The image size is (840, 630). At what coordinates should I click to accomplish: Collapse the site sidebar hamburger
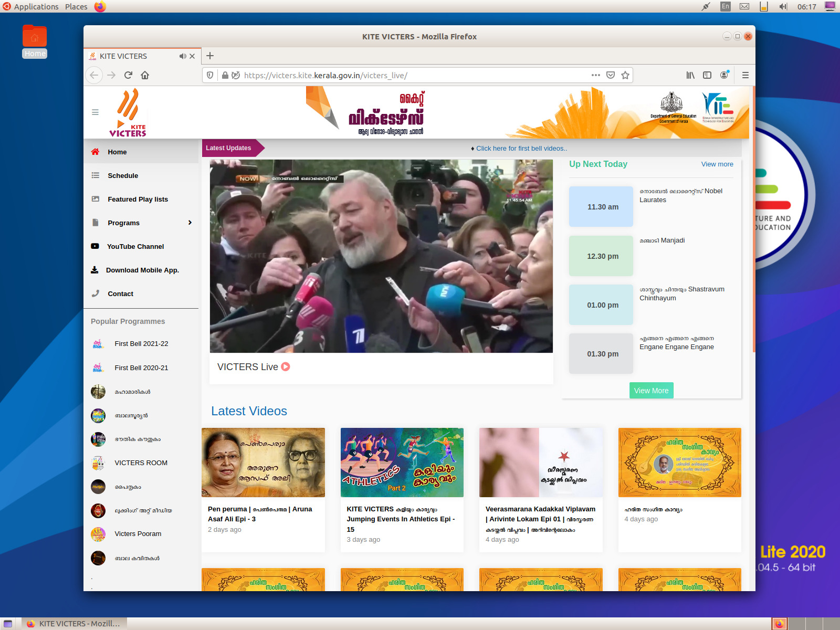(x=95, y=112)
